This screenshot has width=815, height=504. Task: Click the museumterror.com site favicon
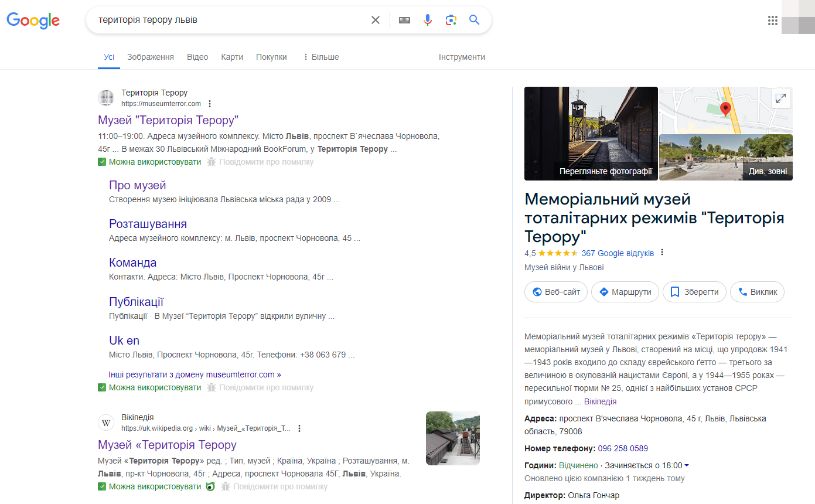pyautogui.click(x=105, y=97)
